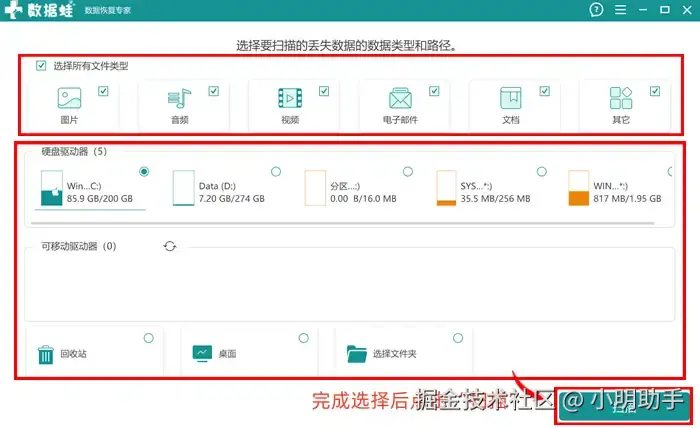Uncheck the 视频 checkbox
Viewport: 700px width, 428px height.
coord(324,91)
